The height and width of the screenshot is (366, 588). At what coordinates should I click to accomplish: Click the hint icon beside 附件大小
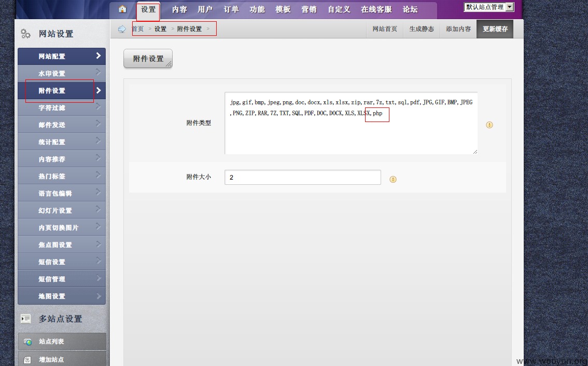(x=393, y=179)
